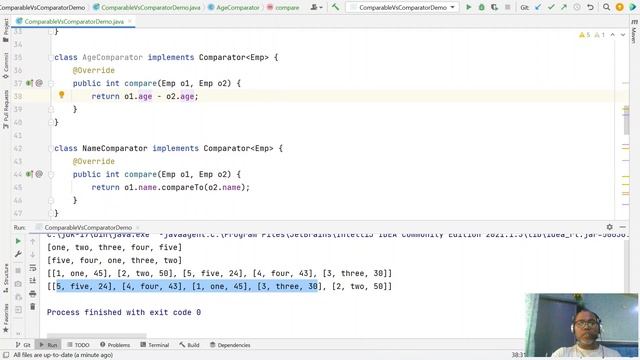Go to previous highlighted error arrow
The image size is (640, 360).
click(613, 35)
